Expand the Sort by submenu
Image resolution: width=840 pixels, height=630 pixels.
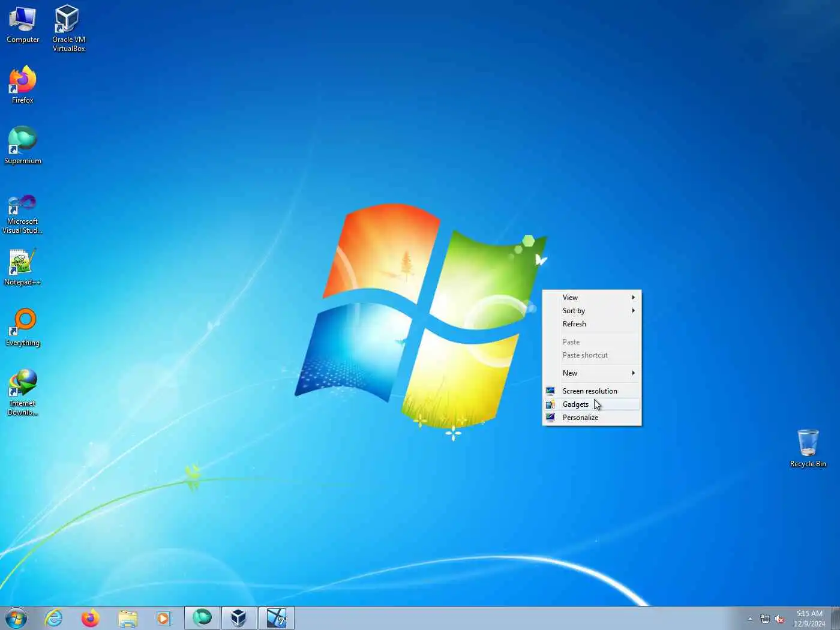pos(592,311)
